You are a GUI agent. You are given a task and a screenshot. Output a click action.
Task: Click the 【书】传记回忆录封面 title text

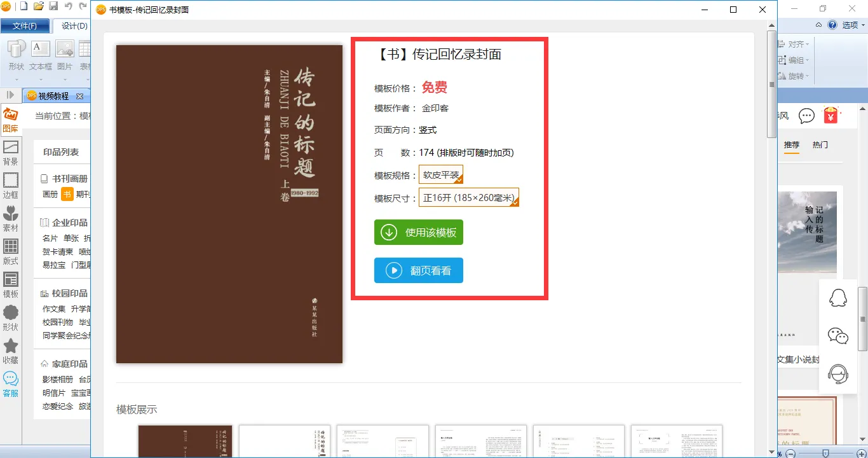438,55
